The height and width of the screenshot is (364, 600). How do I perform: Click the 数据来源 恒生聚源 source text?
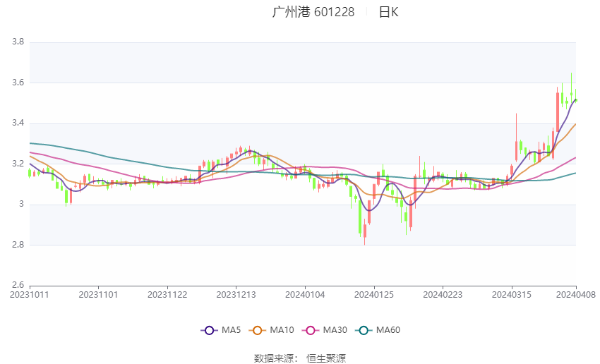point(300,358)
